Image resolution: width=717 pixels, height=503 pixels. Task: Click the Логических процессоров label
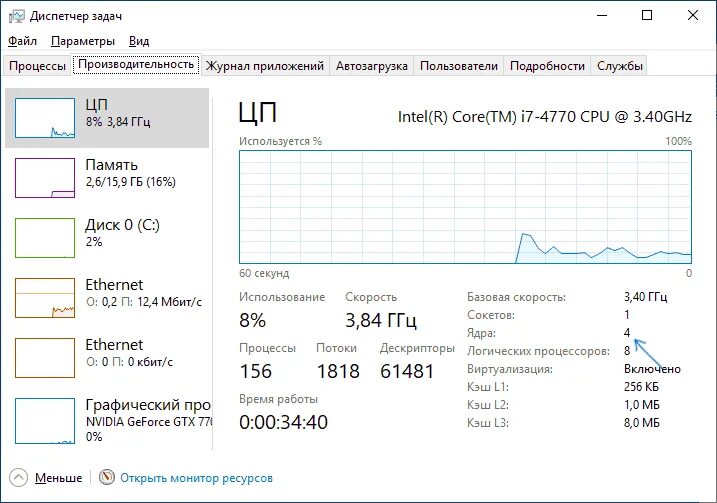coord(538,351)
